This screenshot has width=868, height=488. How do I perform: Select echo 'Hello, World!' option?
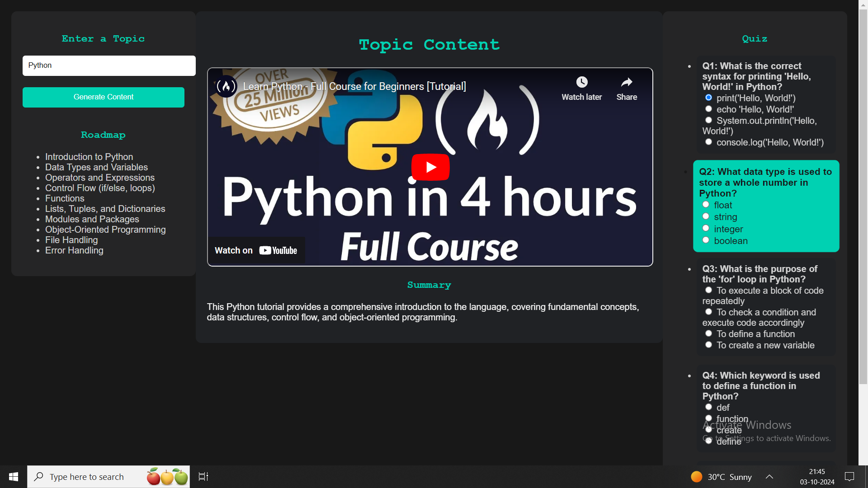pos(708,109)
